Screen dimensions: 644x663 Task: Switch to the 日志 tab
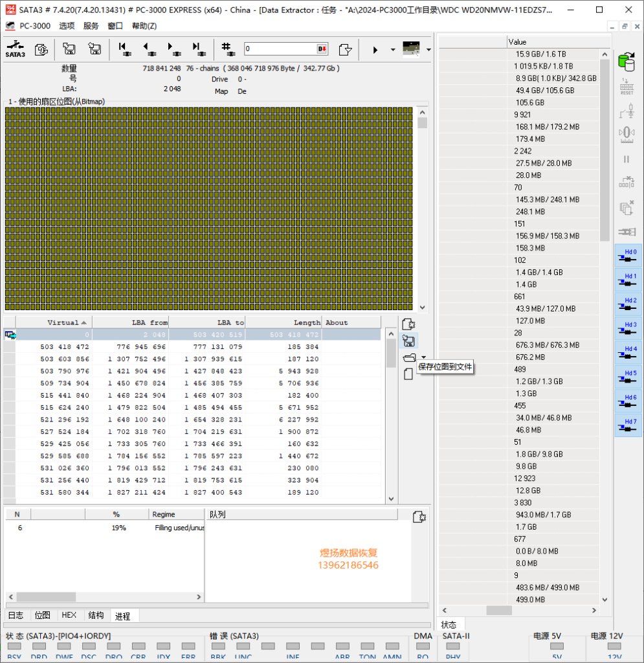click(x=16, y=615)
